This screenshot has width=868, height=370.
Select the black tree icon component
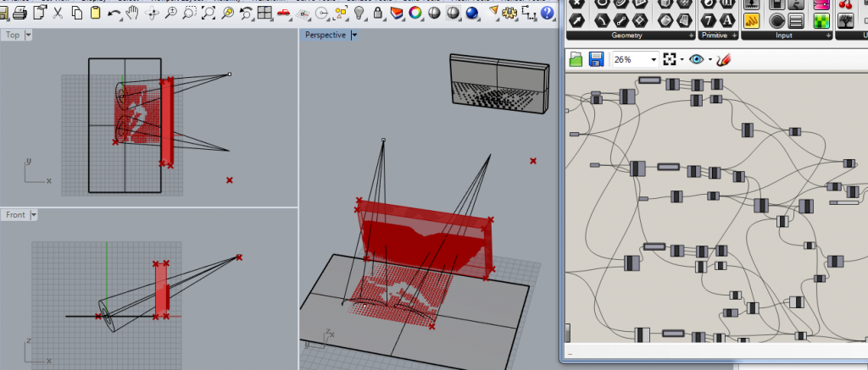point(845,21)
